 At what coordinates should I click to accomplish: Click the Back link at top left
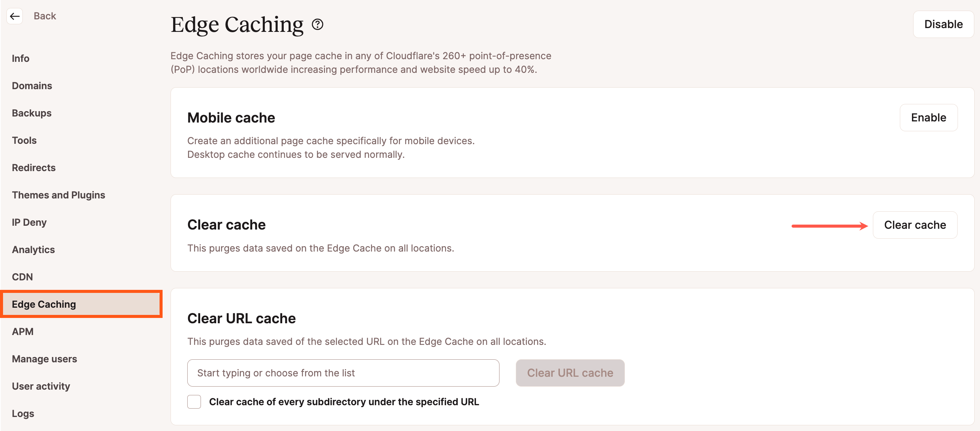click(x=44, y=16)
